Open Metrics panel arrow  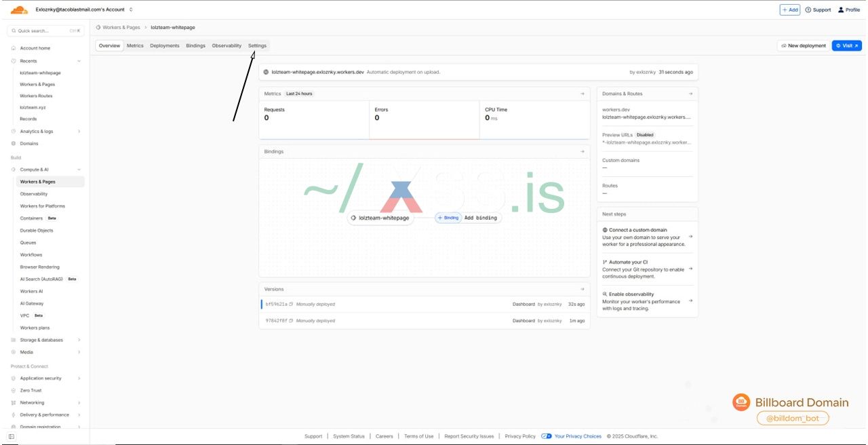pos(583,94)
